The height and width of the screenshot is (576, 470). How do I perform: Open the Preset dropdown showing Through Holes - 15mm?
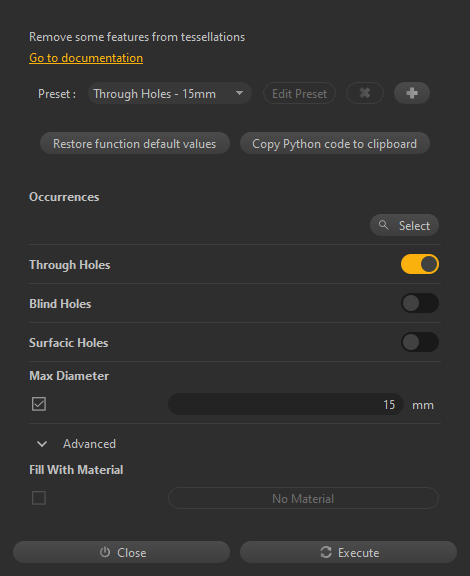pyautogui.click(x=170, y=93)
